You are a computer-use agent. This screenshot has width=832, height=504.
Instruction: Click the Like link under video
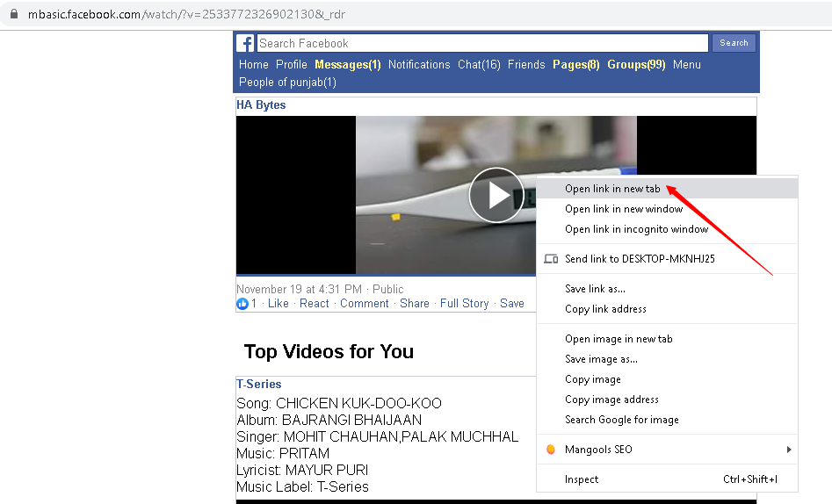tap(278, 304)
